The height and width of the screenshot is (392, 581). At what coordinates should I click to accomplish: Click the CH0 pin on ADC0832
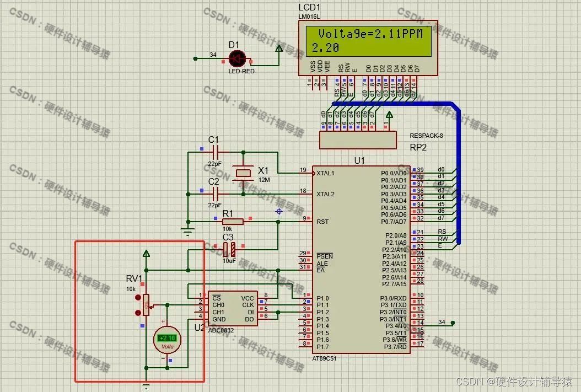pyautogui.click(x=218, y=305)
